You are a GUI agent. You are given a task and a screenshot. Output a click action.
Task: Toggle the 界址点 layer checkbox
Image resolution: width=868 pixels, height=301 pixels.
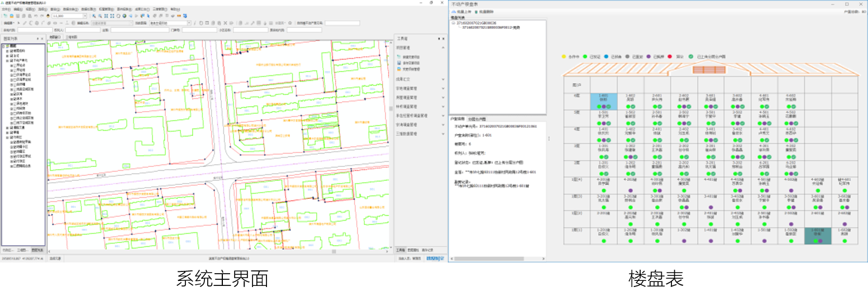16,65
